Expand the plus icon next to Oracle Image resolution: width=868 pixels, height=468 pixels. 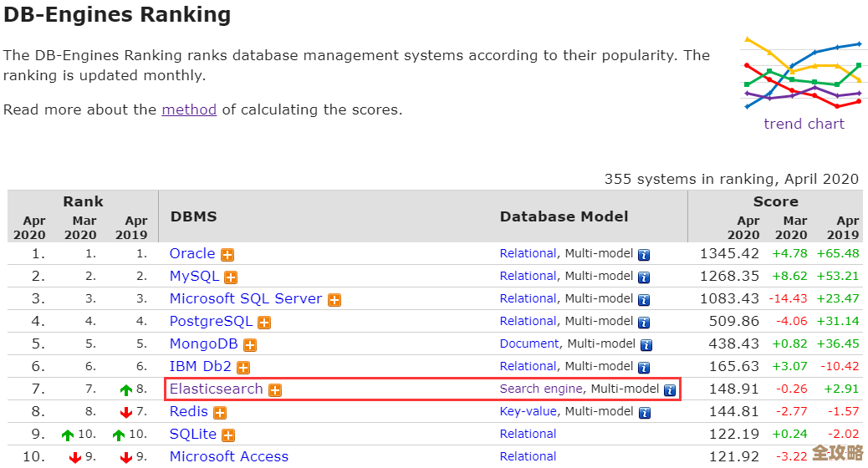click(227, 255)
